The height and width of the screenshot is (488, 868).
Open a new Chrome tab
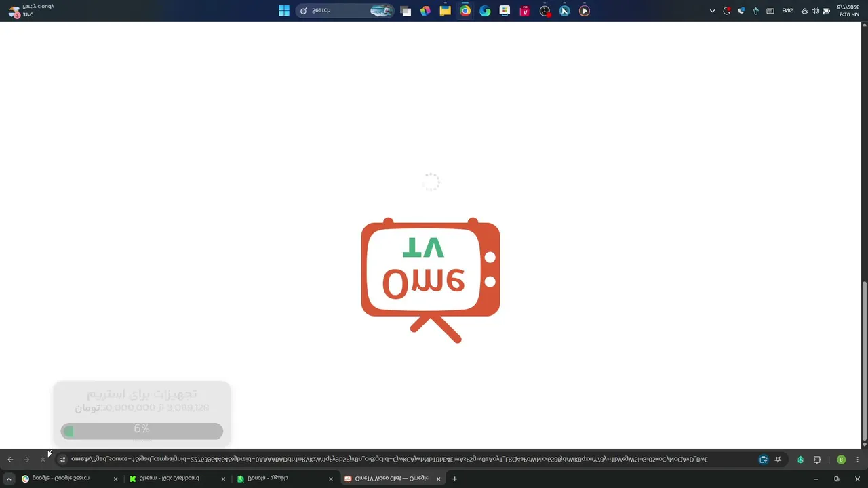(x=455, y=479)
